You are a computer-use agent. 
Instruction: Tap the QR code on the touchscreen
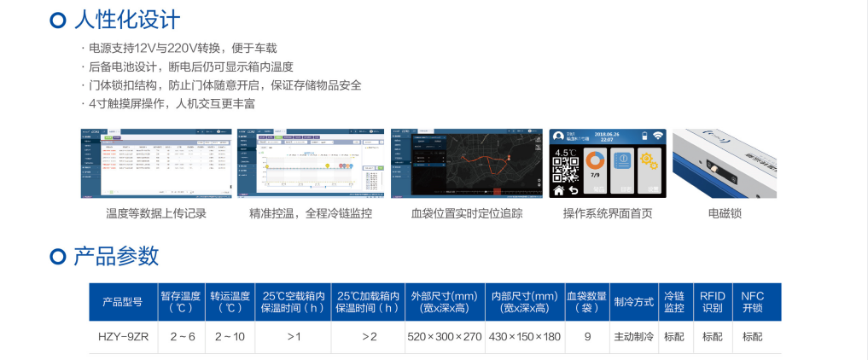click(x=565, y=170)
